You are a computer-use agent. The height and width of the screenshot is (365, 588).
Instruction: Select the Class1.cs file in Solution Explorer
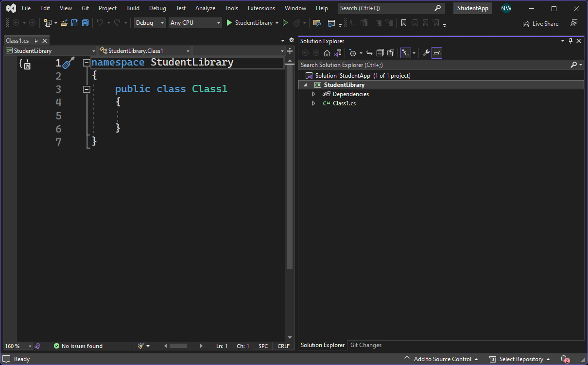[344, 103]
